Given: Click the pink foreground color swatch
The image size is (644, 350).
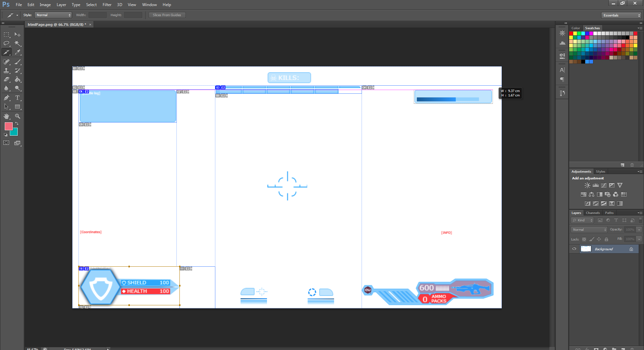Looking at the screenshot, I should [8, 126].
